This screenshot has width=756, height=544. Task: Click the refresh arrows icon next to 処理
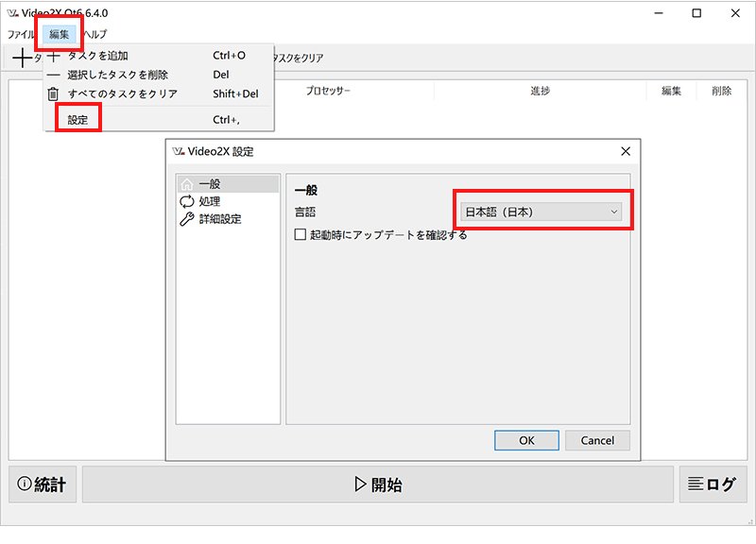click(x=186, y=201)
